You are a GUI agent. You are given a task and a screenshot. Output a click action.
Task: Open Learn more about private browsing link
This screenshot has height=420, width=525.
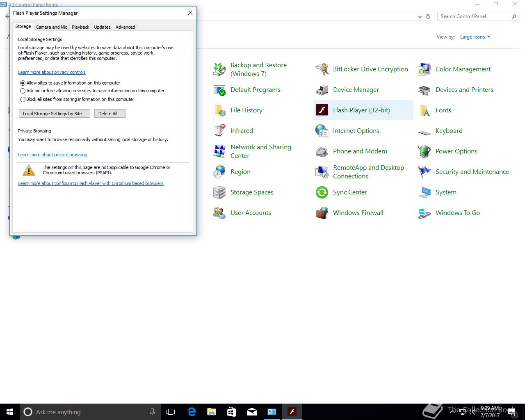click(x=52, y=155)
